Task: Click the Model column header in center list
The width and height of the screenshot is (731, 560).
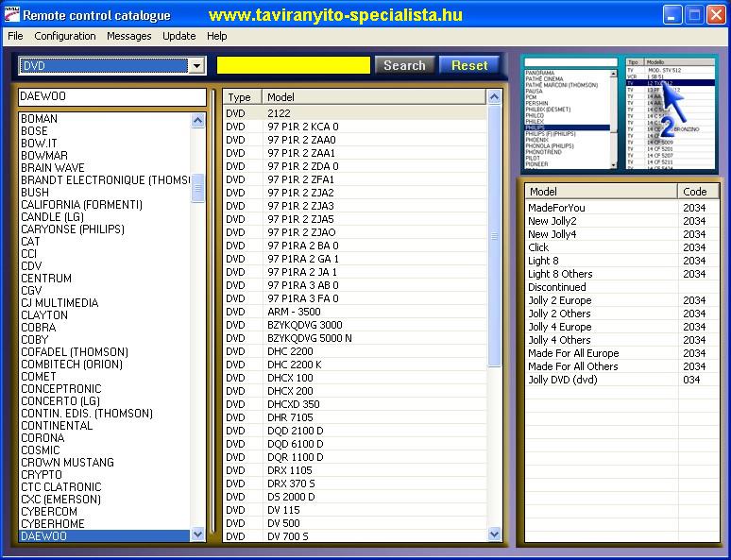Action: coord(374,97)
